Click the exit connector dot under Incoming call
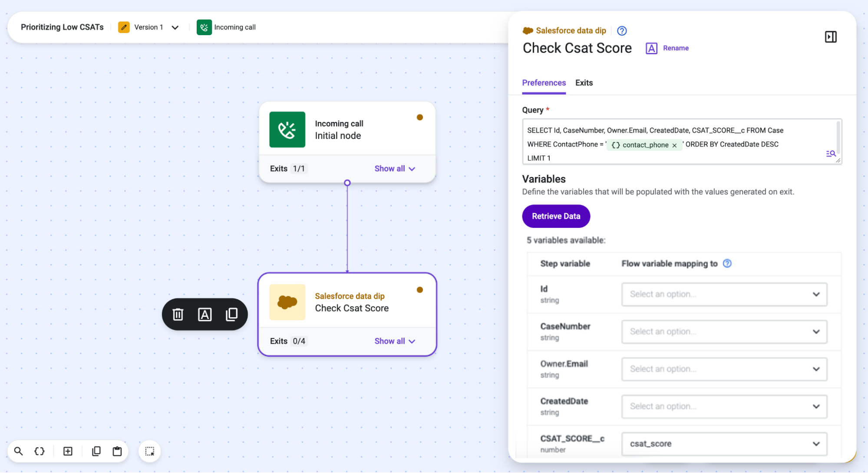868x473 pixels. (347, 183)
